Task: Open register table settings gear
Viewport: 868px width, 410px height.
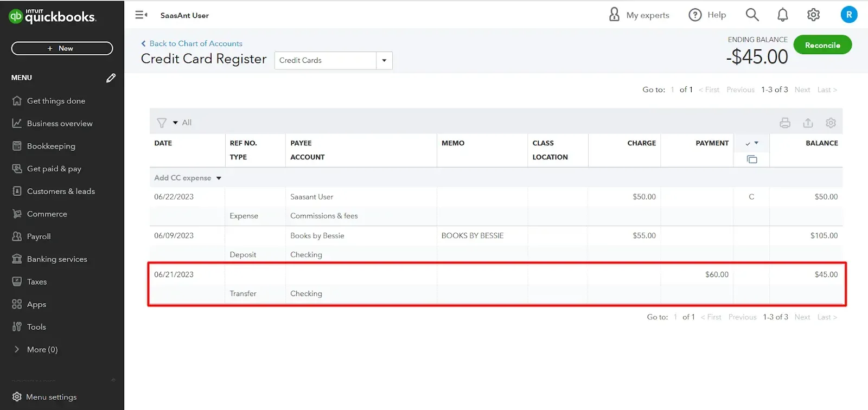Action: tap(831, 123)
